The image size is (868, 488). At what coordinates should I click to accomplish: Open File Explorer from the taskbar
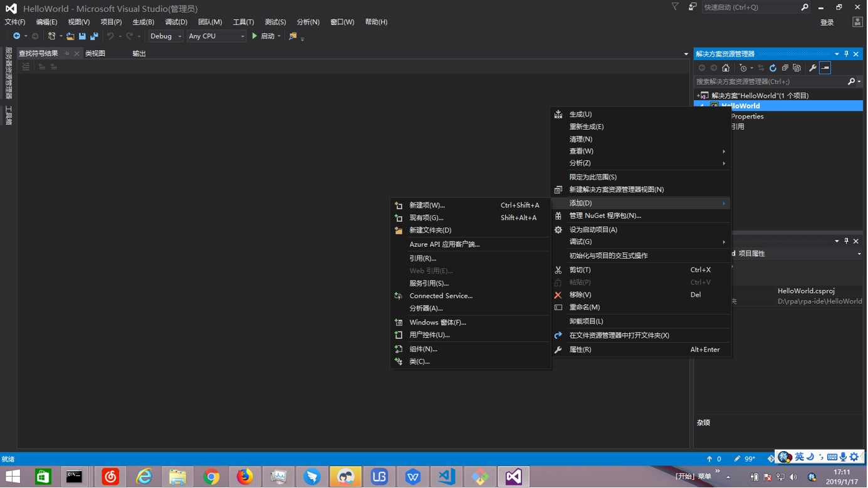point(177,477)
